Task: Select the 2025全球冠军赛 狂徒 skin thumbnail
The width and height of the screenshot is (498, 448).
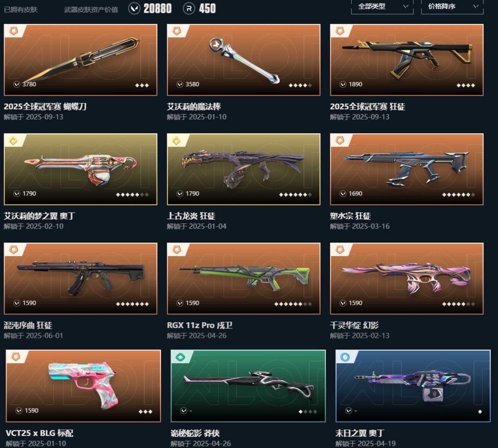Action: pyautogui.click(x=407, y=60)
